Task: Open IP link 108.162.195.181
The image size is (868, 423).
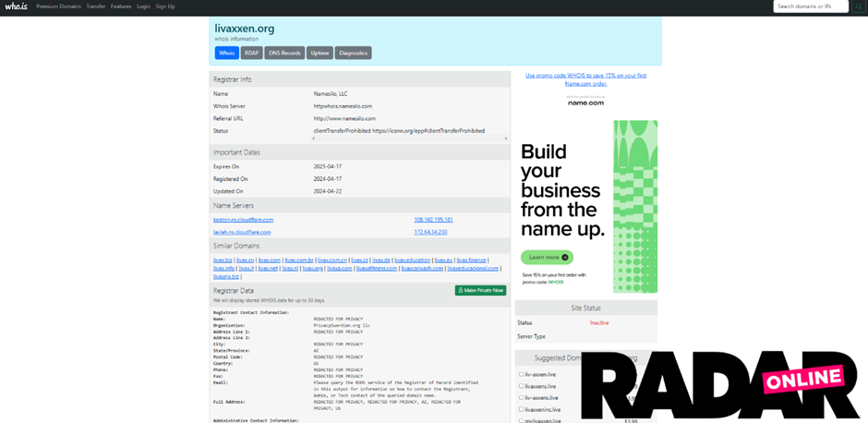Action: 433,220
